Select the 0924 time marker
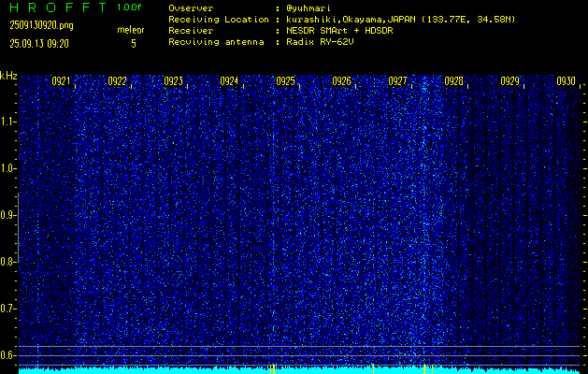Viewport: 588px width, 374px height. click(229, 81)
